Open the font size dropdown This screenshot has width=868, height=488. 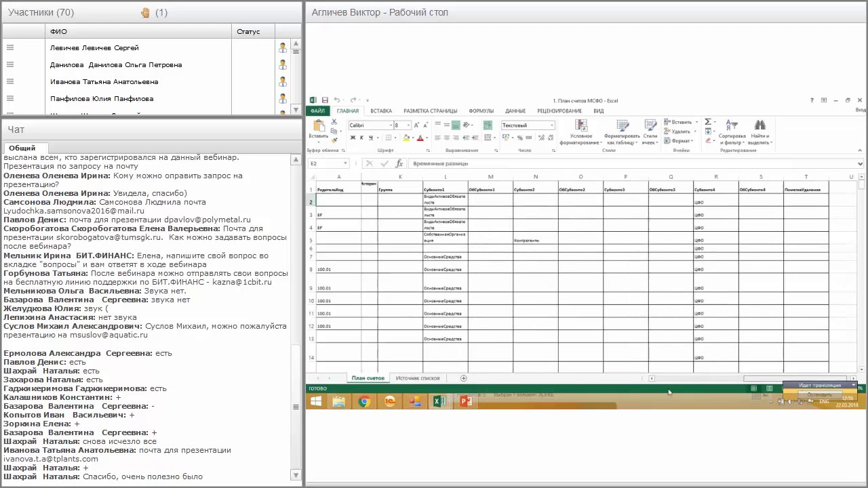point(408,125)
